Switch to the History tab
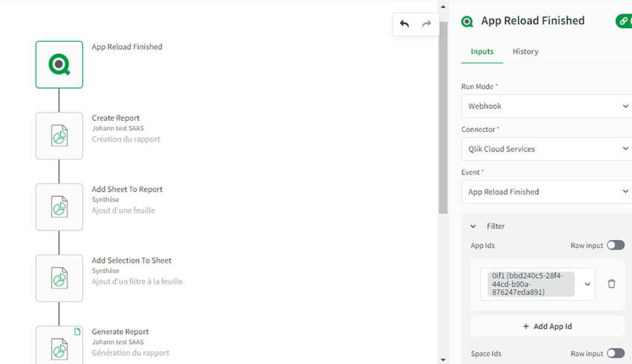This screenshot has width=632, height=364. click(x=525, y=51)
